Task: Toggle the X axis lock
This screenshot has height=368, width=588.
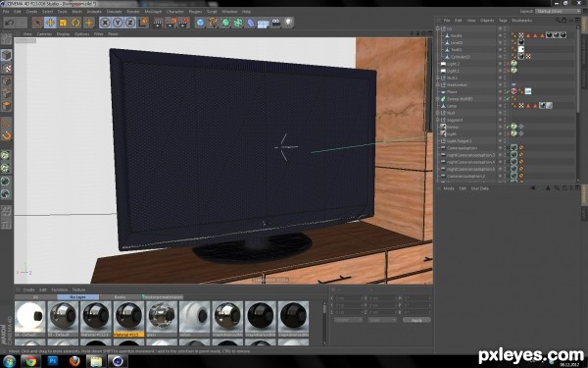Action: coord(105,23)
